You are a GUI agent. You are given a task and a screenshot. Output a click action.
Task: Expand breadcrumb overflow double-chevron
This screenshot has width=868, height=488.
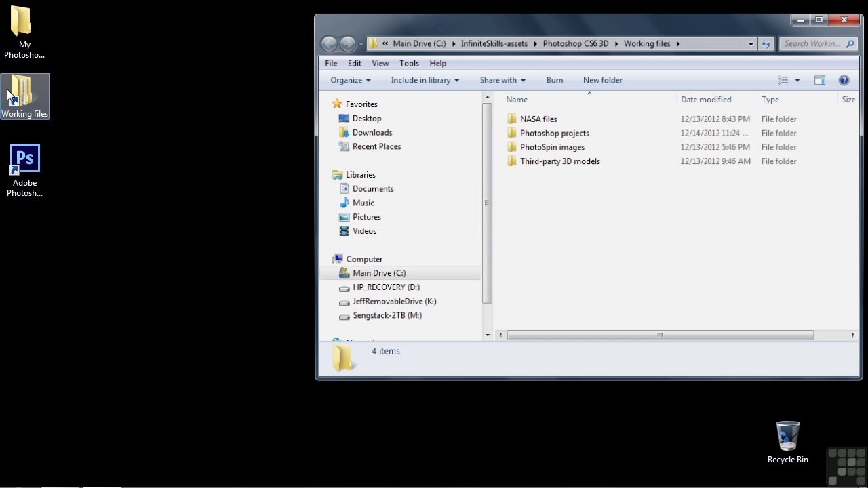385,43
